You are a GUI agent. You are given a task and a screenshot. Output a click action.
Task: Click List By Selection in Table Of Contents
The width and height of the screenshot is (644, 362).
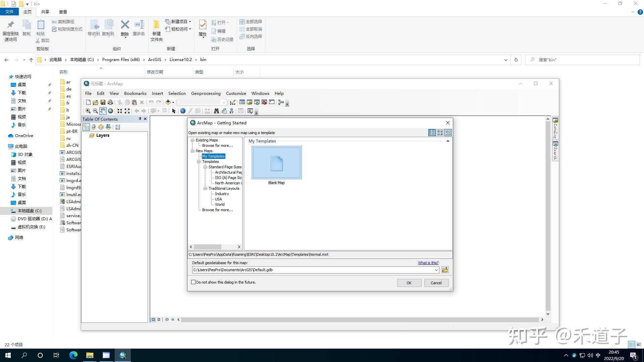click(x=108, y=127)
